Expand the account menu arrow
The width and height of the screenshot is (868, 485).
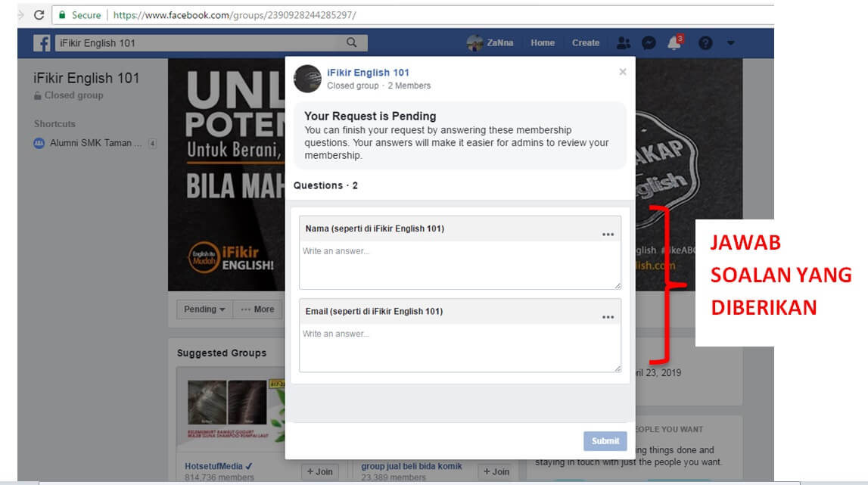[731, 42]
